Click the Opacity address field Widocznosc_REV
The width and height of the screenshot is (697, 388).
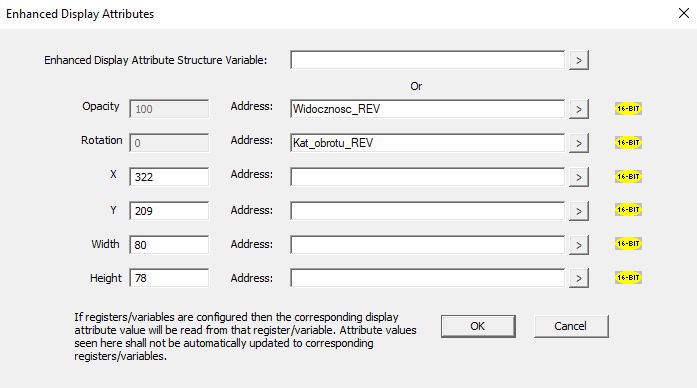(428, 109)
